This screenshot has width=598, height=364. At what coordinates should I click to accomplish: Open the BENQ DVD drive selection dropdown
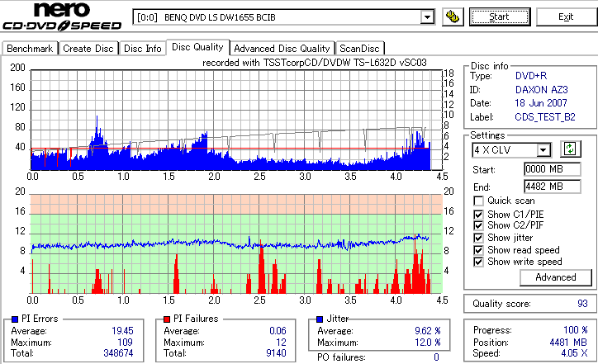(x=427, y=17)
